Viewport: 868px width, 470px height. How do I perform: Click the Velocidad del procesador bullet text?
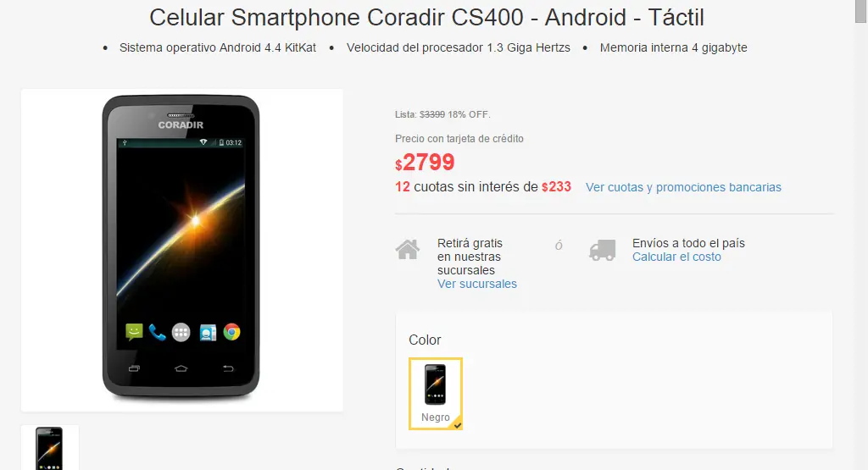(x=458, y=47)
